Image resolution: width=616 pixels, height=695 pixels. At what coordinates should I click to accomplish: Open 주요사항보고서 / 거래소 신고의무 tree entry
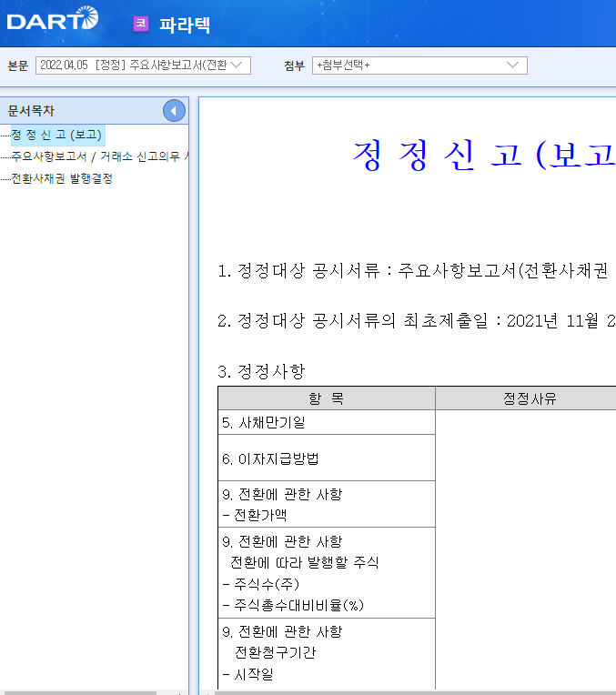tap(100, 156)
